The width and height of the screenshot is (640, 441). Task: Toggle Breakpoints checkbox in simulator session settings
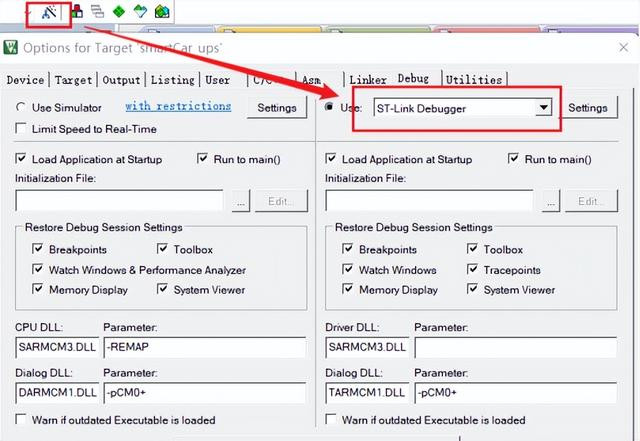[37, 249]
